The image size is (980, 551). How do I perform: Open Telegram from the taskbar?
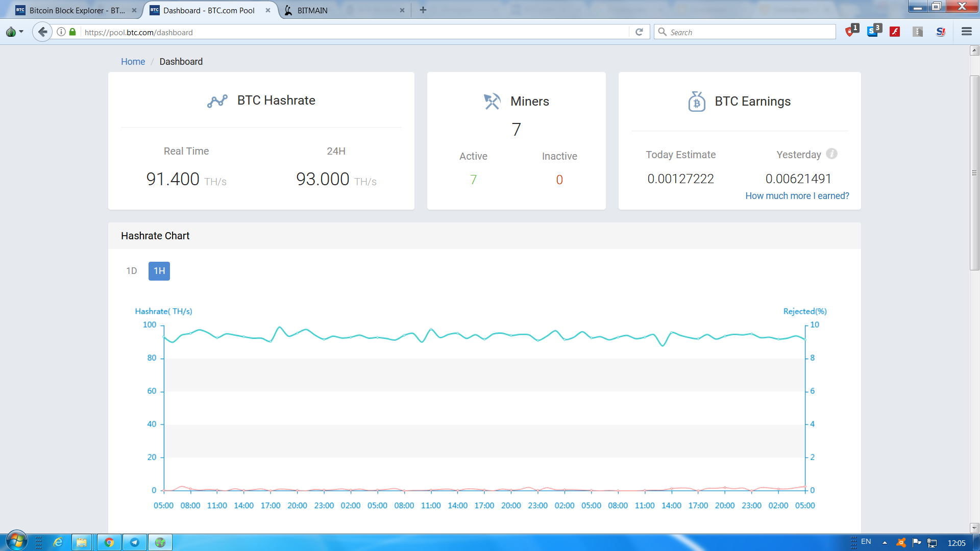[135, 542]
